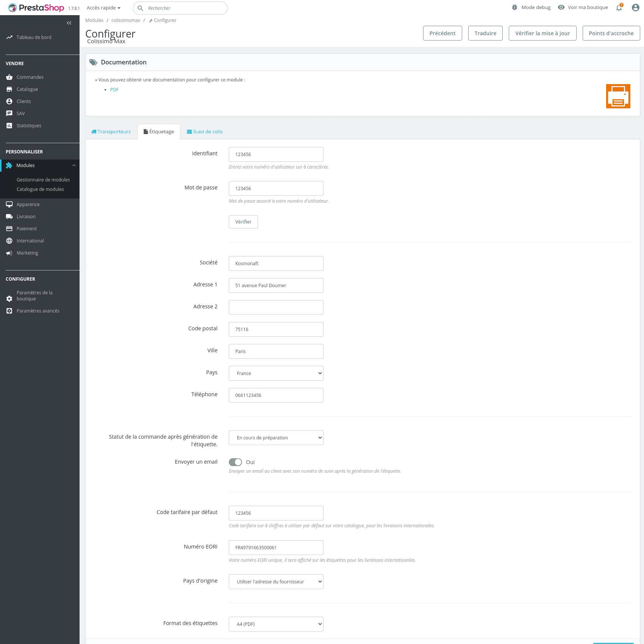Expand the Accès rapide menu
Image resolution: width=644 pixels, height=644 pixels.
tap(103, 8)
